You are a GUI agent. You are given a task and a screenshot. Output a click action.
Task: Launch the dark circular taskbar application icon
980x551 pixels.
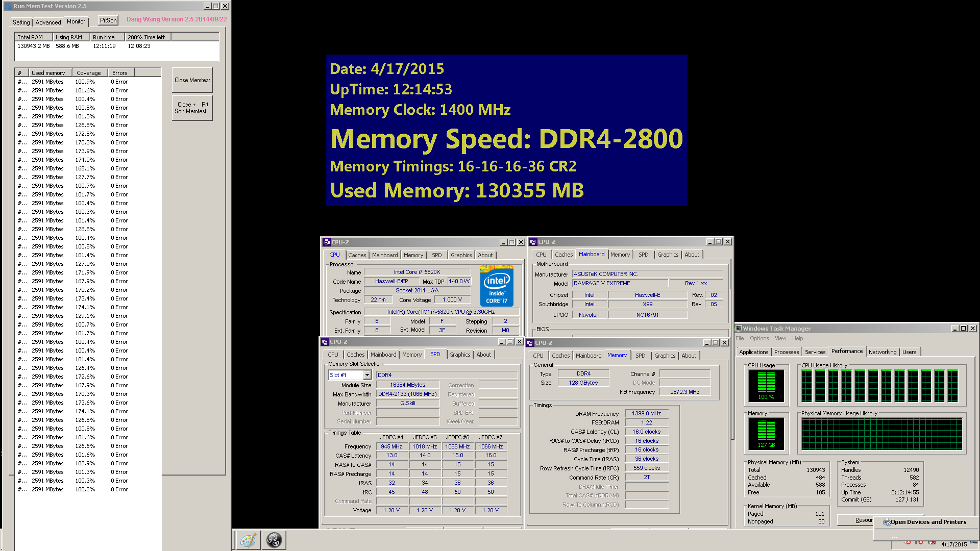click(274, 539)
